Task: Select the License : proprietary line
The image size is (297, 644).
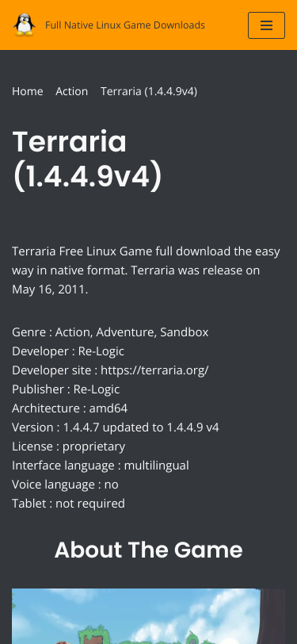Action: 68,446
